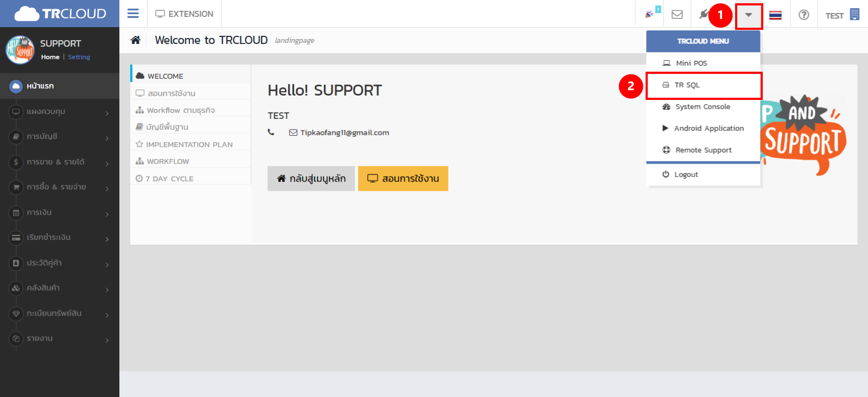The height and width of the screenshot is (397, 868).
Task: Click the dollar icon for การขาย & รายได้
Action: [16, 162]
